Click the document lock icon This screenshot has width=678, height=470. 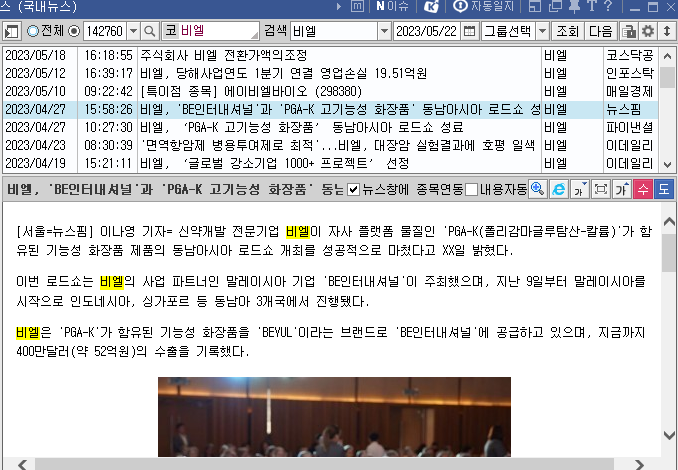pyautogui.click(x=628, y=31)
